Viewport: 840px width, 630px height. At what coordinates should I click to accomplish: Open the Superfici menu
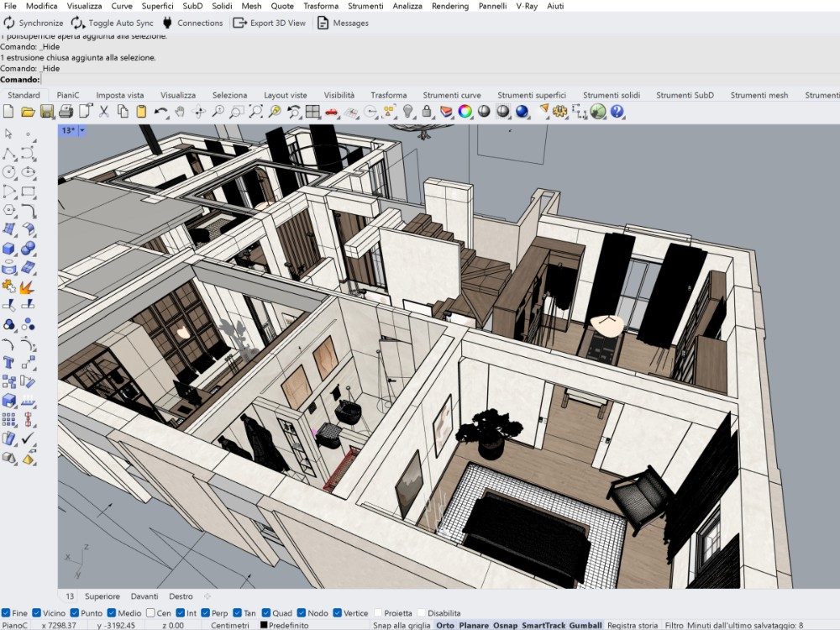point(158,6)
